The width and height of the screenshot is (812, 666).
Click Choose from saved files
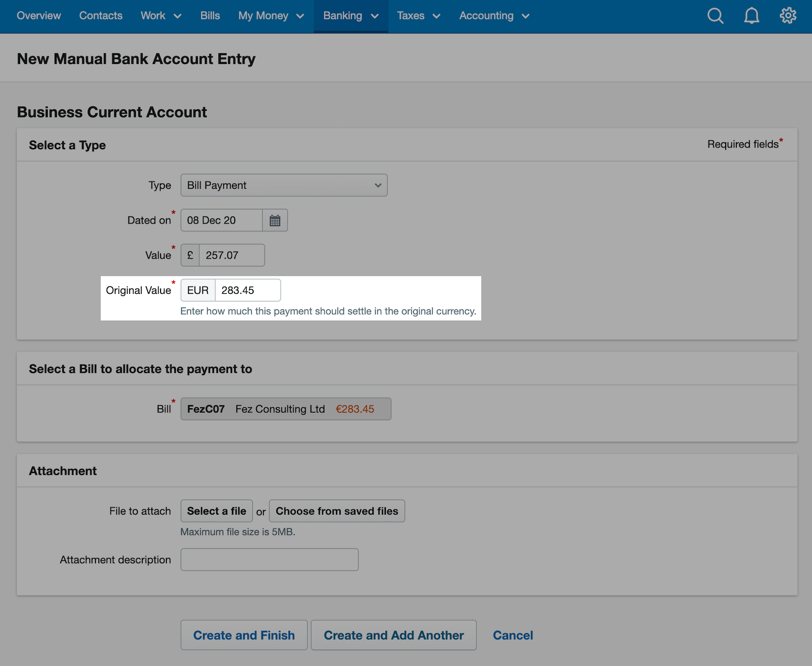pos(337,511)
